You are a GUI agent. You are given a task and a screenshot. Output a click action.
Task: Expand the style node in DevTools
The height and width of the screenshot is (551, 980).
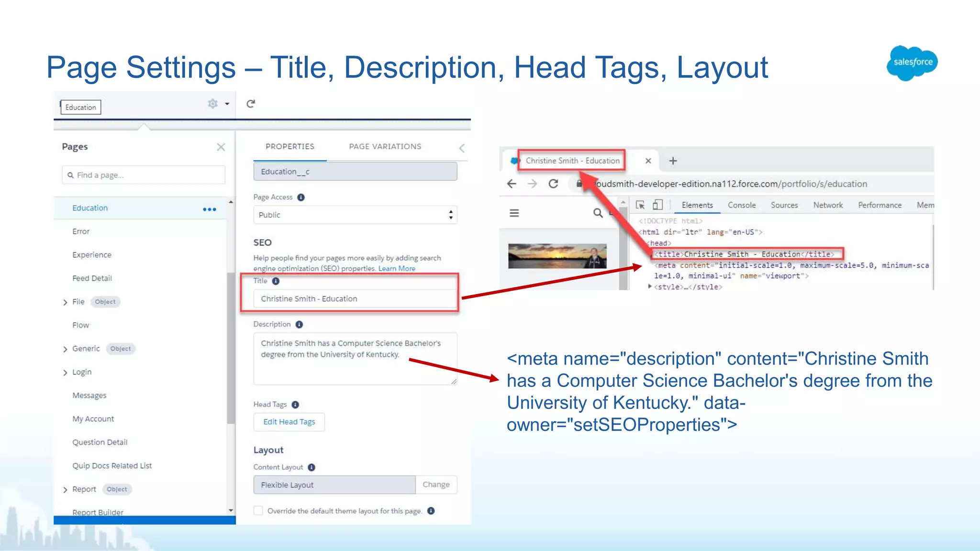click(x=650, y=287)
